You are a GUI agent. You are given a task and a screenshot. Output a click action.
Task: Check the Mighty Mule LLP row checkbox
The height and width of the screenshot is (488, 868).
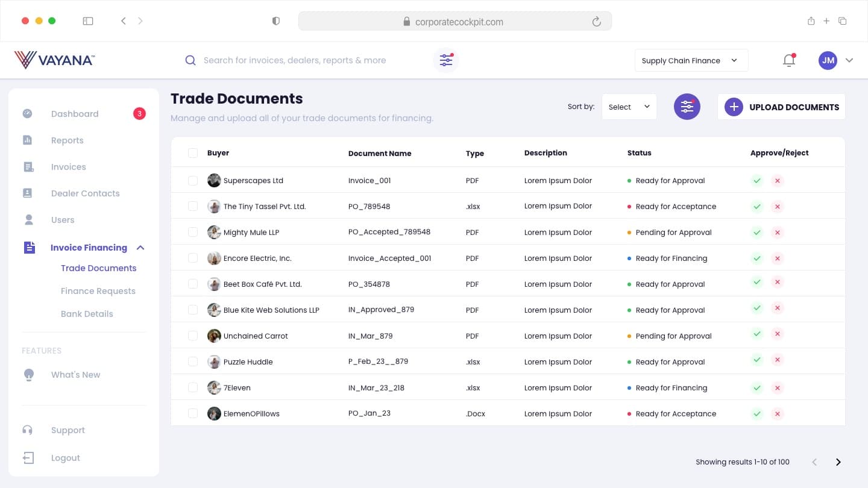pyautogui.click(x=193, y=232)
